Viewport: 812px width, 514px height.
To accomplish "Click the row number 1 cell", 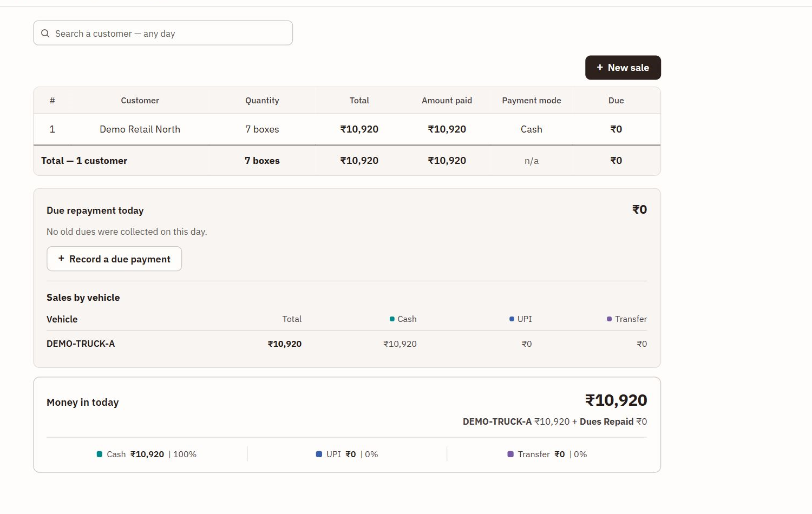I will click(52, 129).
